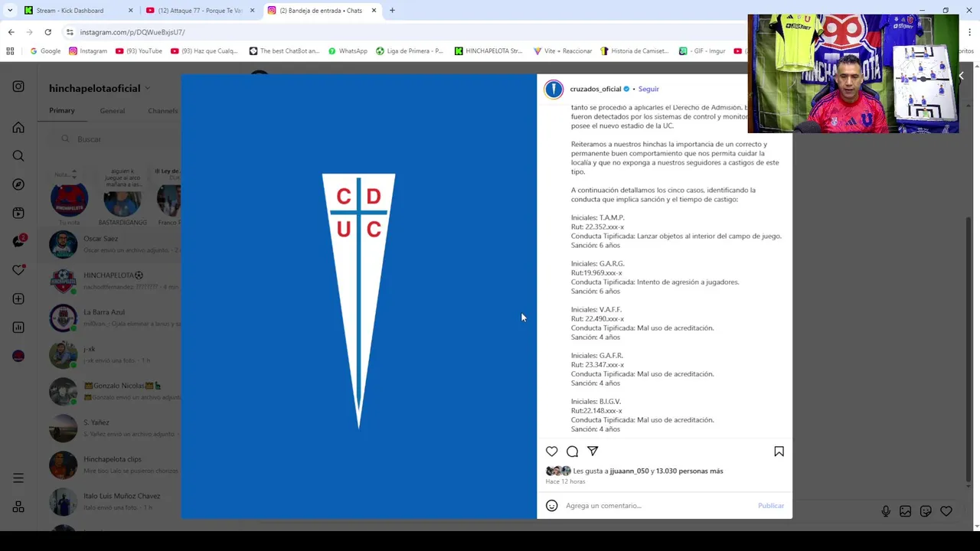Switch to the Attaque 77 YouTube browser tab
The image size is (980, 551).
199,11
